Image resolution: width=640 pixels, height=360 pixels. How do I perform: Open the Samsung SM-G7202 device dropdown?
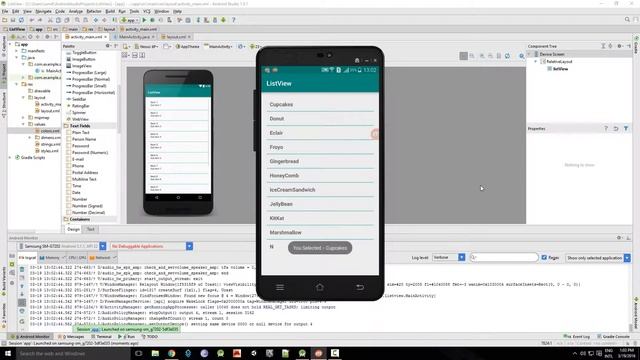tap(62, 246)
